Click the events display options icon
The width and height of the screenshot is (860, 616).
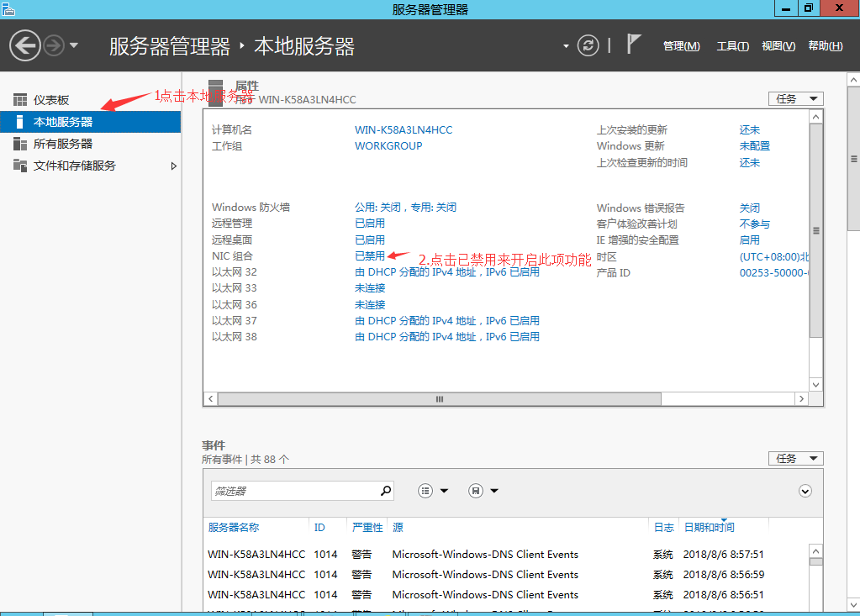pyautogui.click(x=427, y=490)
